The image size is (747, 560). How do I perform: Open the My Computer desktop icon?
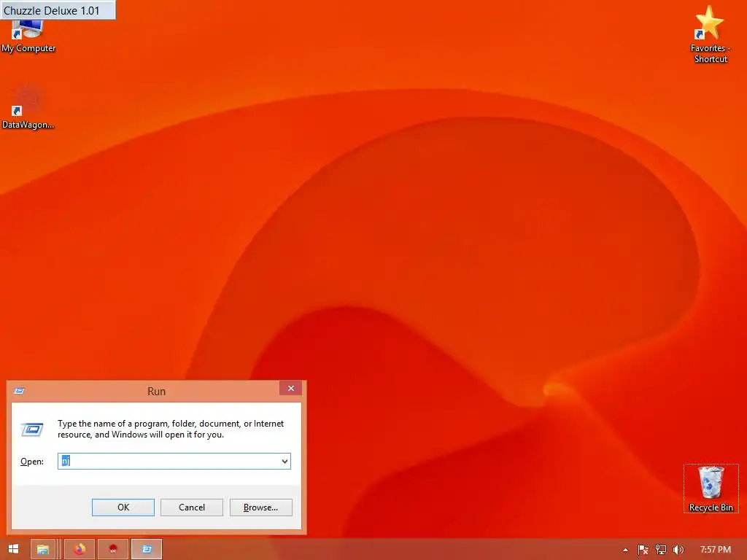coord(28,37)
